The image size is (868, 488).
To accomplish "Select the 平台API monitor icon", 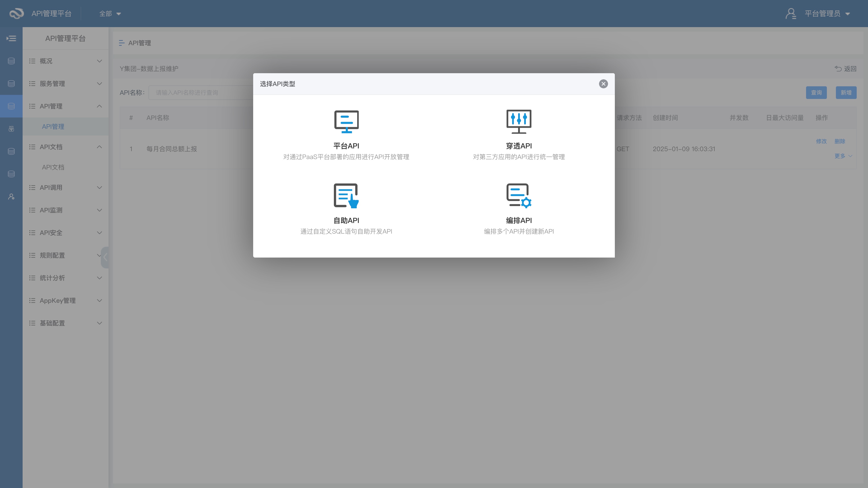I will (346, 122).
